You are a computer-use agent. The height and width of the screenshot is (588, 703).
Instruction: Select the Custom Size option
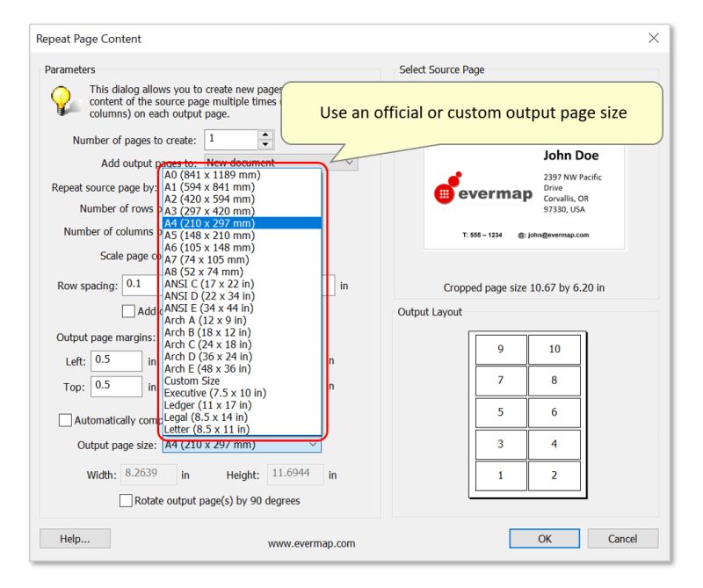click(x=243, y=381)
